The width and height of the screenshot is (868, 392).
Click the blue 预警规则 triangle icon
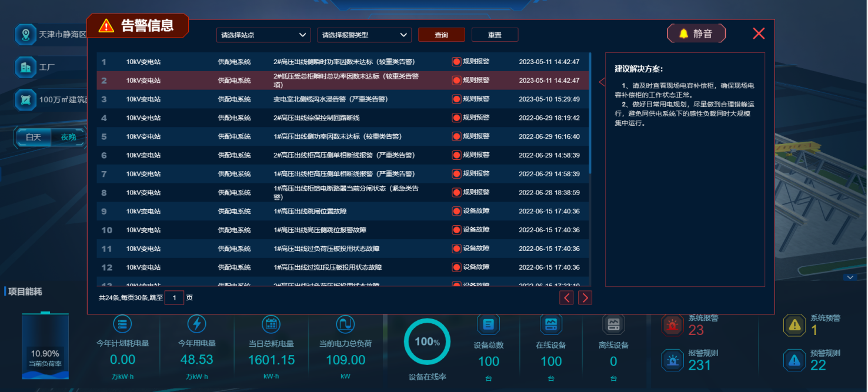click(x=794, y=360)
